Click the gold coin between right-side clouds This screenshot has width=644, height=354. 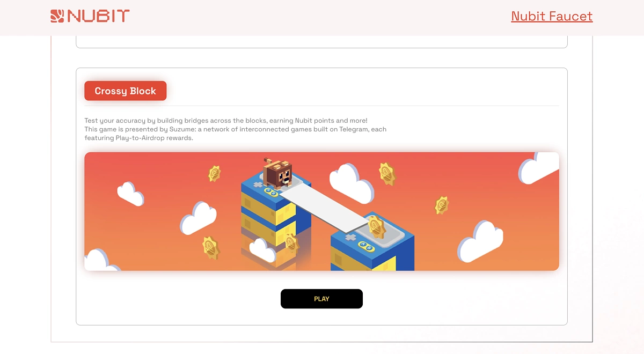tap(442, 205)
